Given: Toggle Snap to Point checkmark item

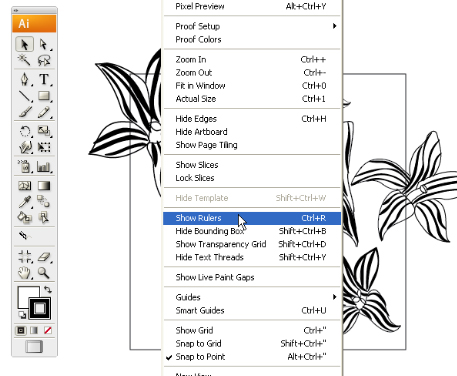Looking at the screenshot, I should coord(252,357).
